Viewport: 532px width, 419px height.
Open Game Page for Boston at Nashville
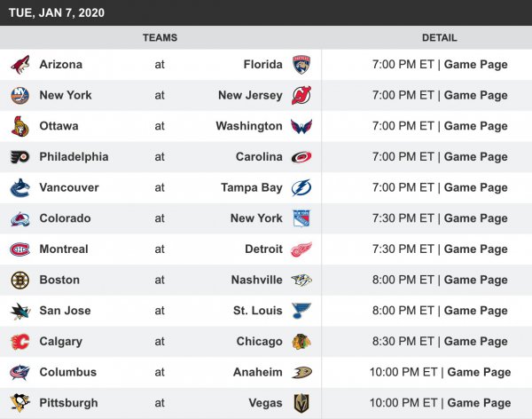tap(475, 280)
